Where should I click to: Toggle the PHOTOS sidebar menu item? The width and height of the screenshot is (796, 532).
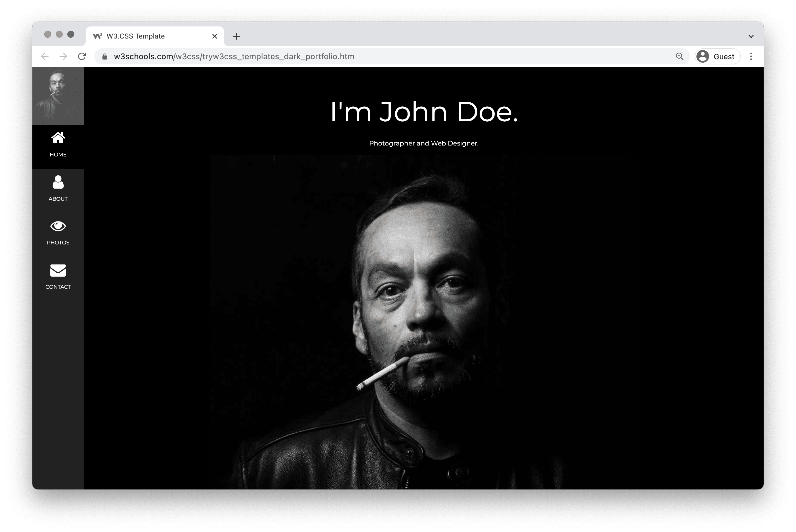click(58, 231)
